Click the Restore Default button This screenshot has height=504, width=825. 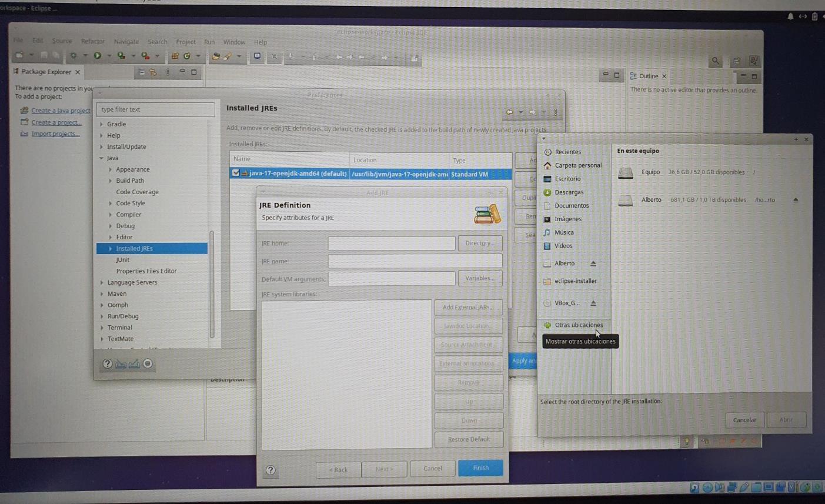tap(469, 440)
